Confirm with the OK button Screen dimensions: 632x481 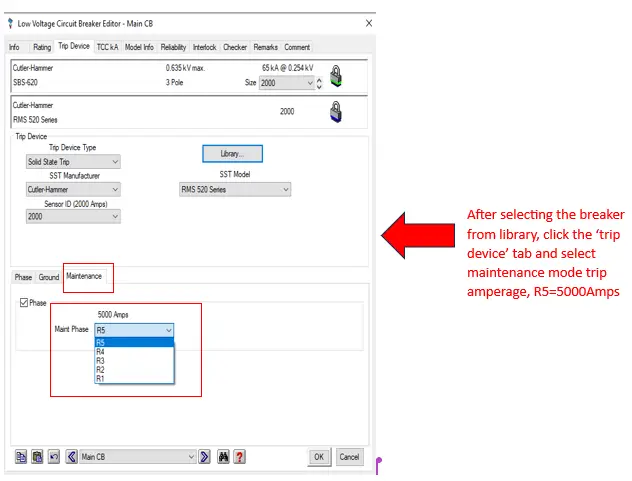click(x=319, y=457)
